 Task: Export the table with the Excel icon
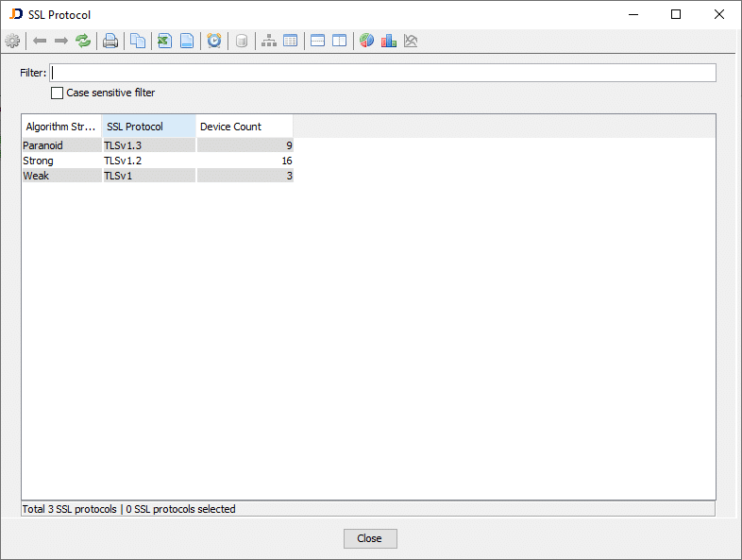coord(164,41)
